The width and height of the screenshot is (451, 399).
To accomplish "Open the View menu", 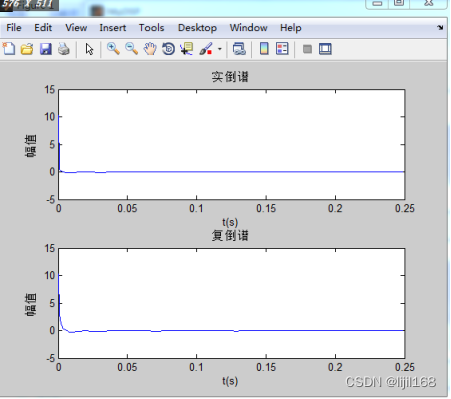I will tap(76, 28).
